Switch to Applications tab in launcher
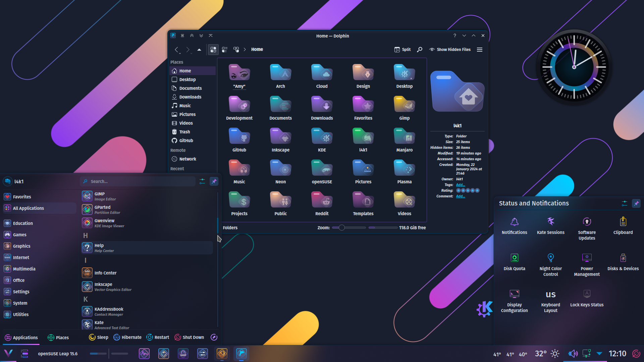The height and width of the screenshot is (362, 644). click(x=21, y=338)
